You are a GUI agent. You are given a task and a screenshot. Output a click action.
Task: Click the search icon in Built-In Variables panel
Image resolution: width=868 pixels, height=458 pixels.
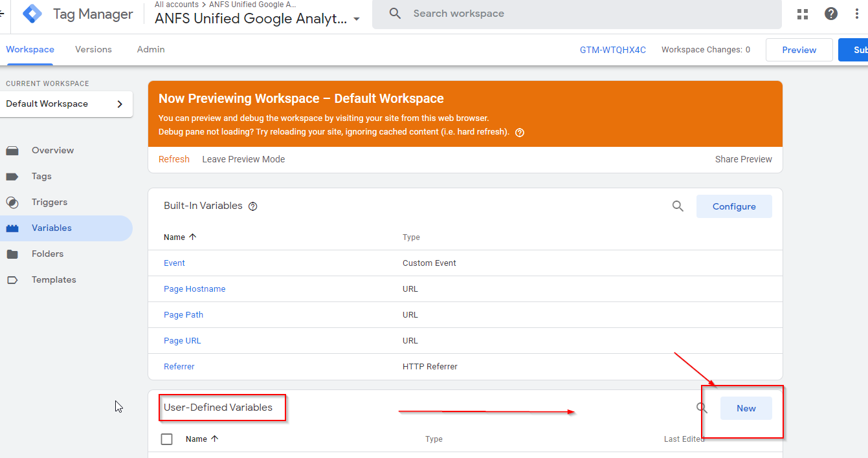[x=678, y=206]
